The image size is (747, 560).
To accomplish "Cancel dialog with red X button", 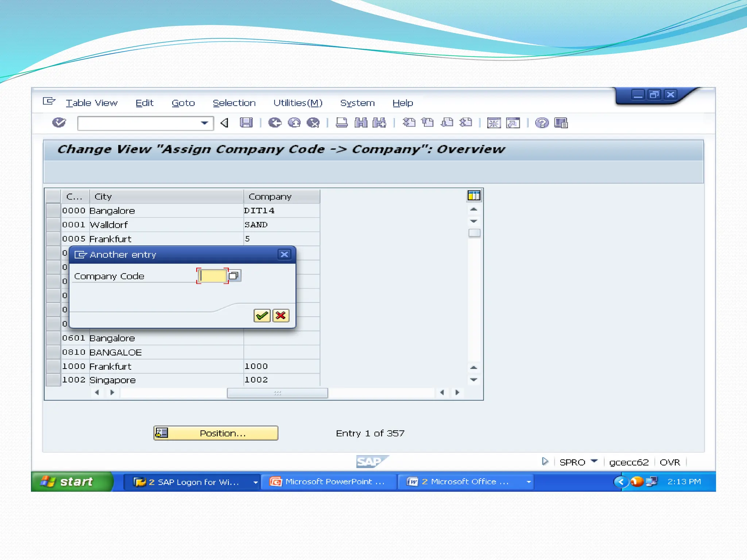I will (x=281, y=315).
